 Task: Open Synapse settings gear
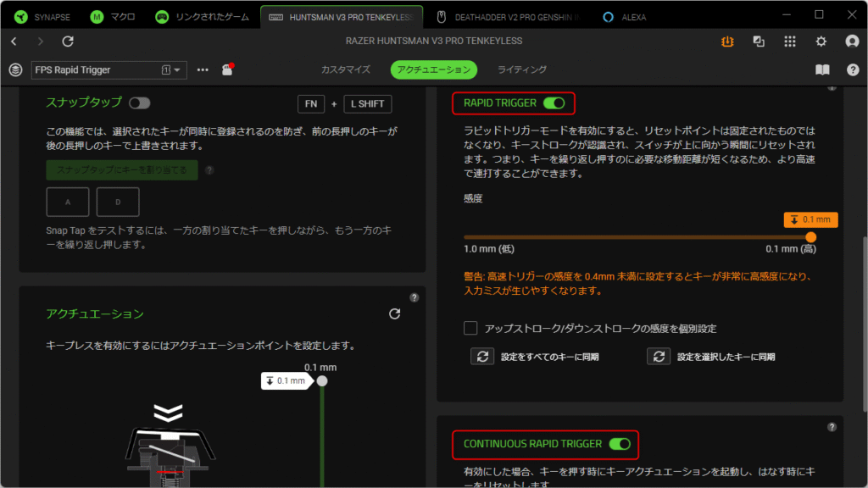point(821,41)
